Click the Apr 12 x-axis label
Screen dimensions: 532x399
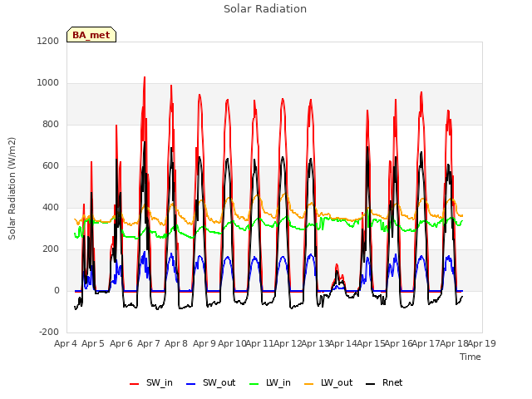288,343
